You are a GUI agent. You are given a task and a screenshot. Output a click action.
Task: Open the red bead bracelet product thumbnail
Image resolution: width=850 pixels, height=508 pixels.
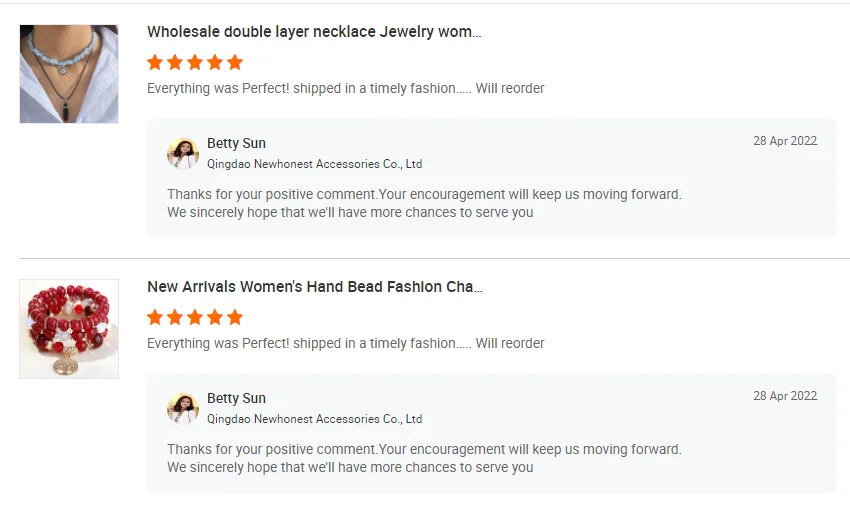tap(69, 329)
